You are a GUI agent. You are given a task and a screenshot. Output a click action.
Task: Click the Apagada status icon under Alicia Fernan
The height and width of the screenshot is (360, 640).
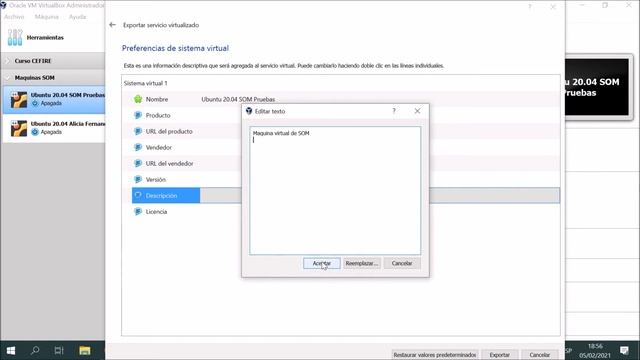[35, 132]
